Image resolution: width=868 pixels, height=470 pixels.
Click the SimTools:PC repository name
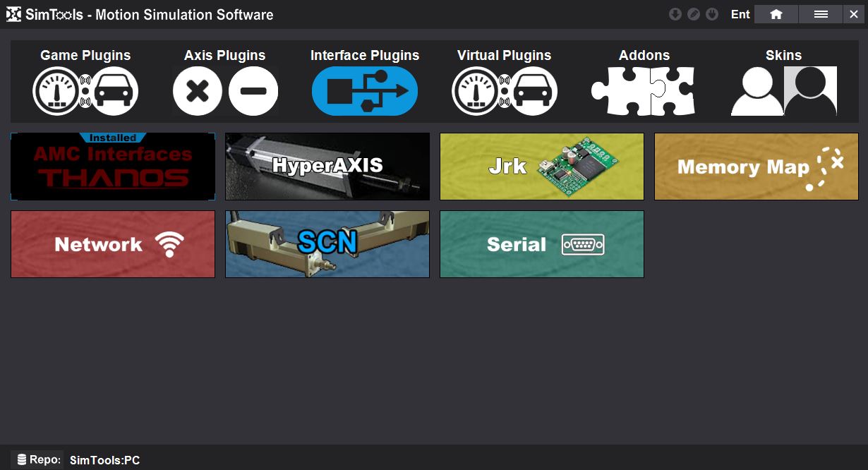coord(105,461)
